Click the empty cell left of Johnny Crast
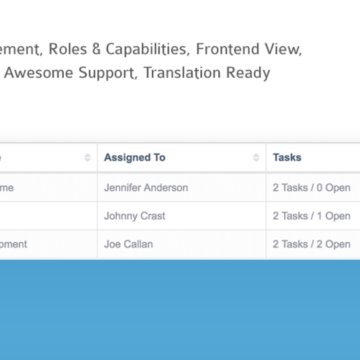 pyautogui.click(x=49, y=216)
